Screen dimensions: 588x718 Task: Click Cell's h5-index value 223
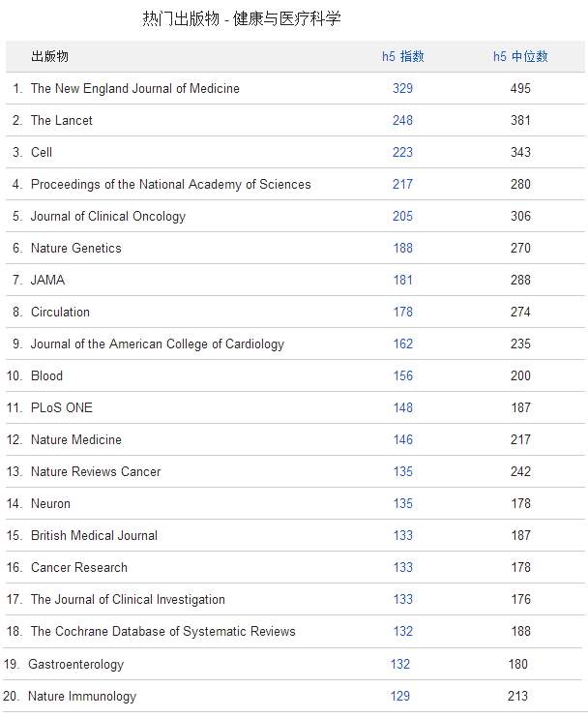coord(402,152)
